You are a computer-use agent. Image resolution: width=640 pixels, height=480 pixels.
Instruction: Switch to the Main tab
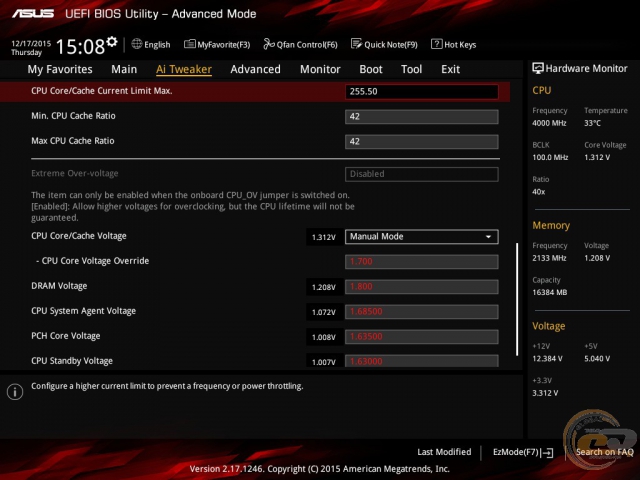[x=124, y=69]
